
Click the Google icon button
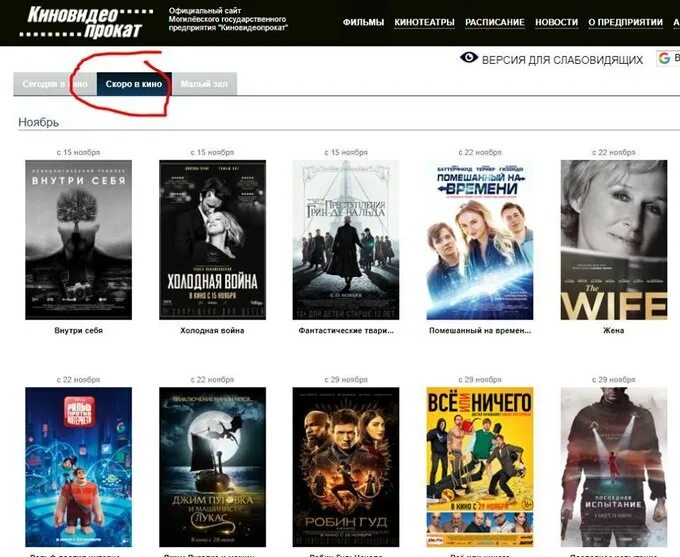click(668, 58)
